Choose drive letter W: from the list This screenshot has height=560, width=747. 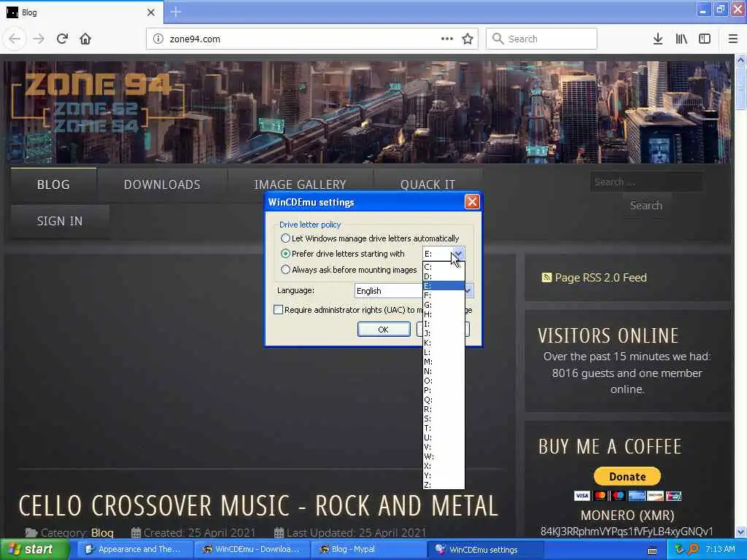[444, 456]
